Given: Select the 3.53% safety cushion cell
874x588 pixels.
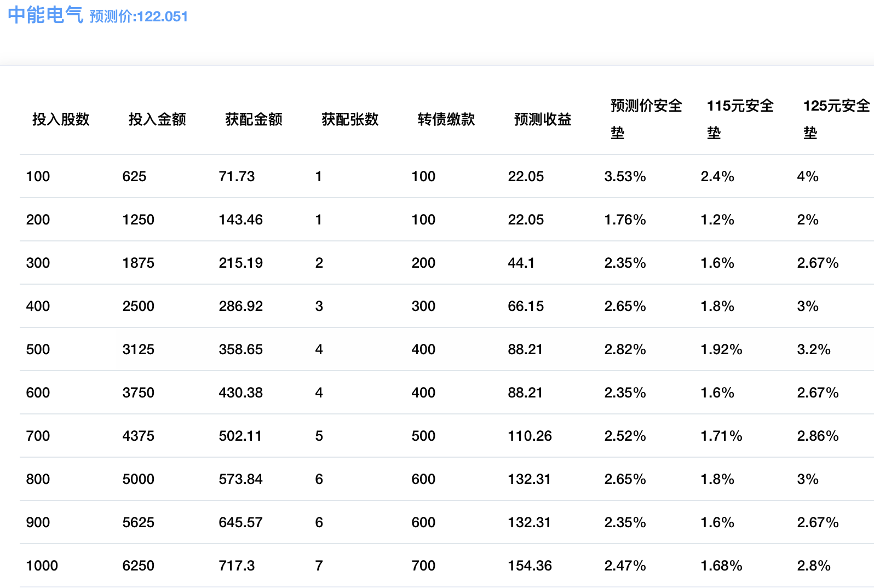Looking at the screenshot, I should [625, 176].
